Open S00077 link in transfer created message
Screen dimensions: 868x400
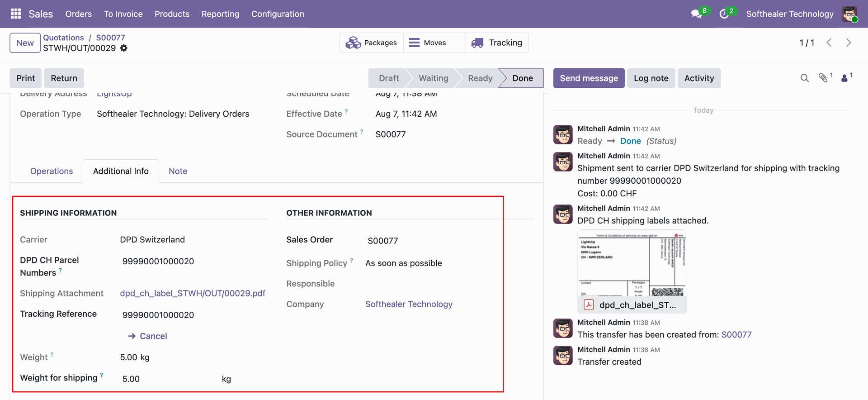[736, 334]
